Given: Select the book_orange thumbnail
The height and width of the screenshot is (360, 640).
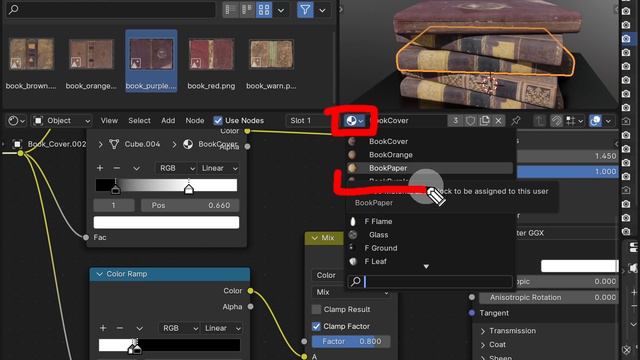Looking at the screenshot, I should point(91,61).
